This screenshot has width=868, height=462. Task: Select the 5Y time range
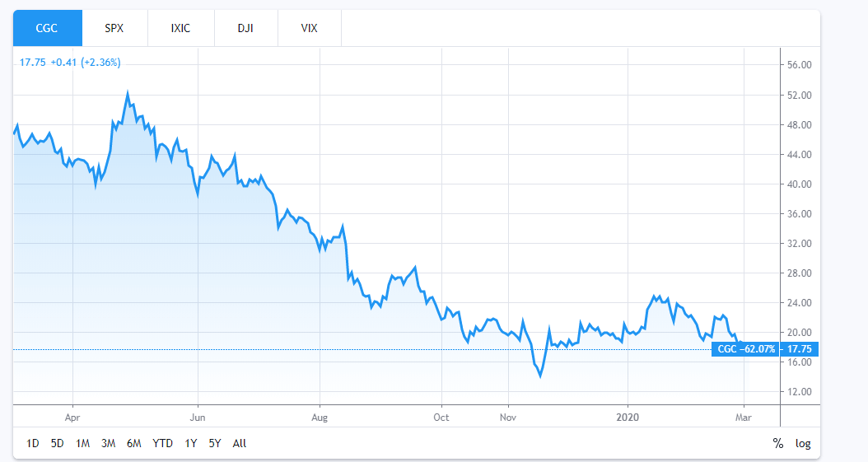[x=215, y=443]
